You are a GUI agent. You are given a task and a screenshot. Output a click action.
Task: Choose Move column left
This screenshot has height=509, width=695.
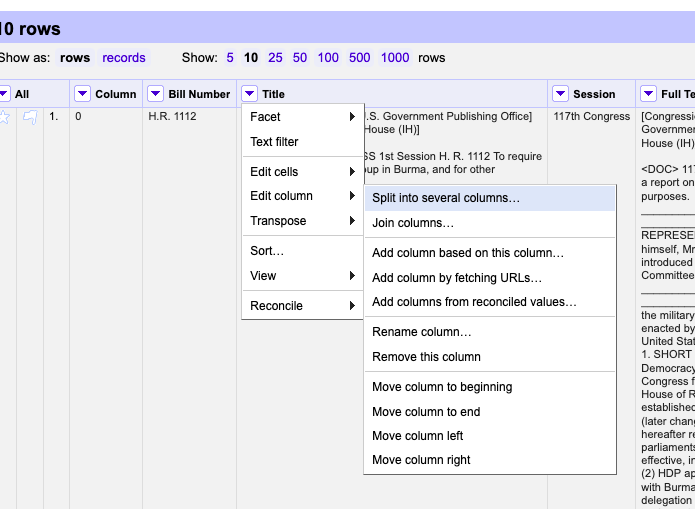[x=490, y=436]
